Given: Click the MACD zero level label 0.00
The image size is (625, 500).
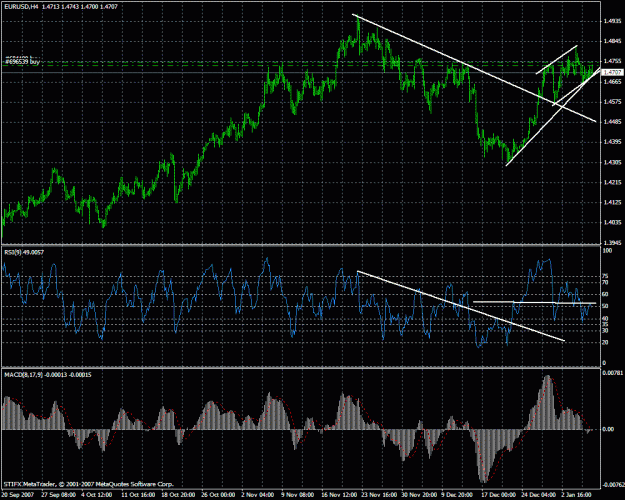Looking at the screenshot, I should (609, 429).
